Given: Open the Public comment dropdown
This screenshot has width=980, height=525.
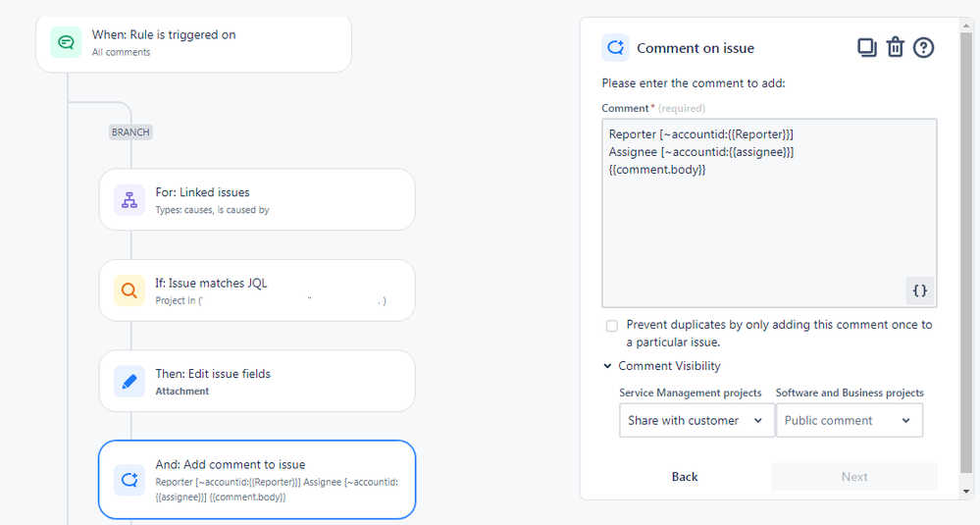Looking at the screenshot, I should [849, 420].
